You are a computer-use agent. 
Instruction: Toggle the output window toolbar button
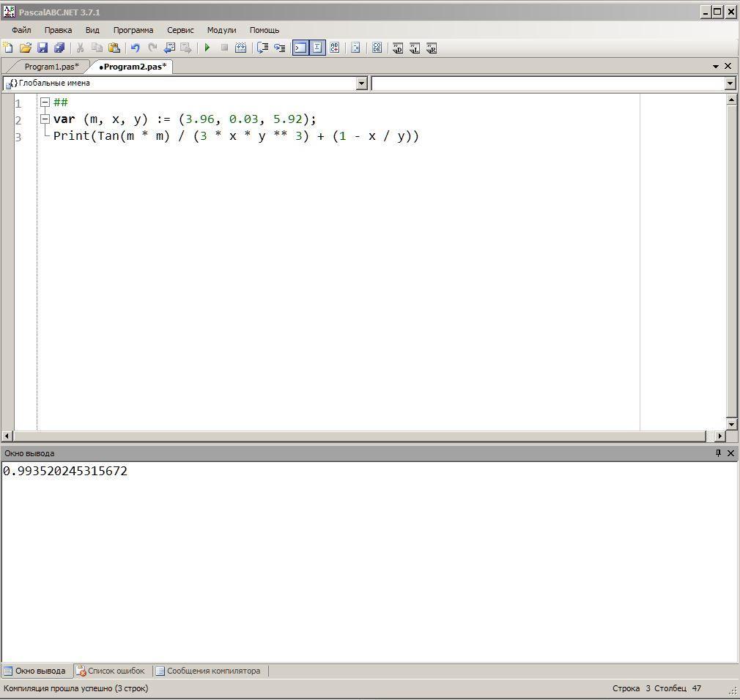300,48
